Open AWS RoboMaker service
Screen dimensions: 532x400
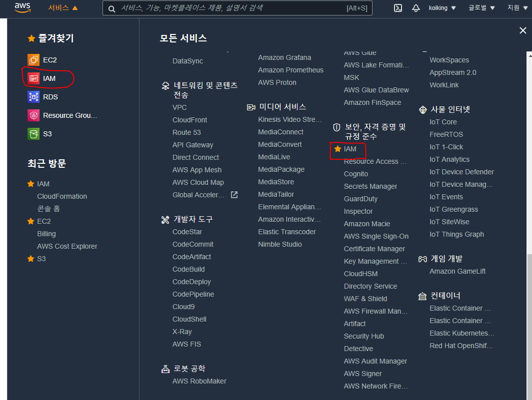(199, 382)
